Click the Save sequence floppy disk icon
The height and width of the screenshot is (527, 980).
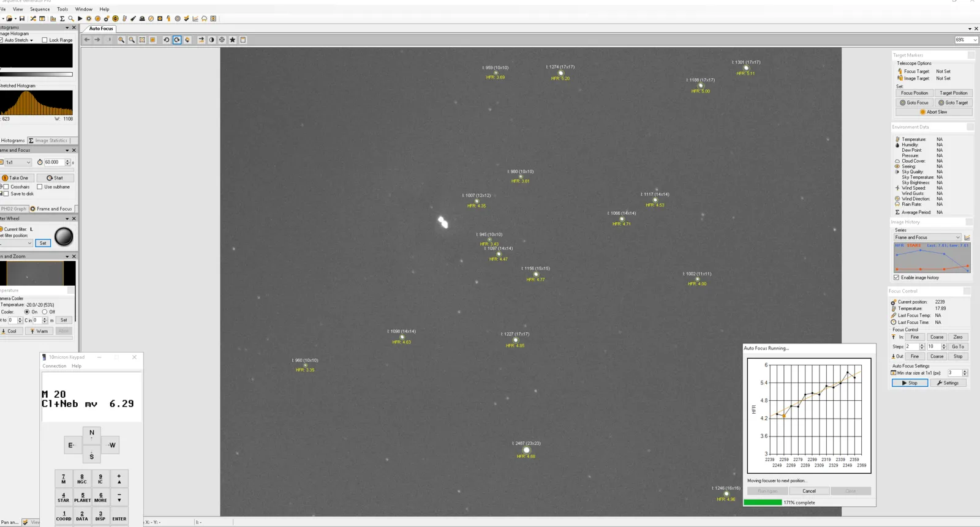(22, 18)
